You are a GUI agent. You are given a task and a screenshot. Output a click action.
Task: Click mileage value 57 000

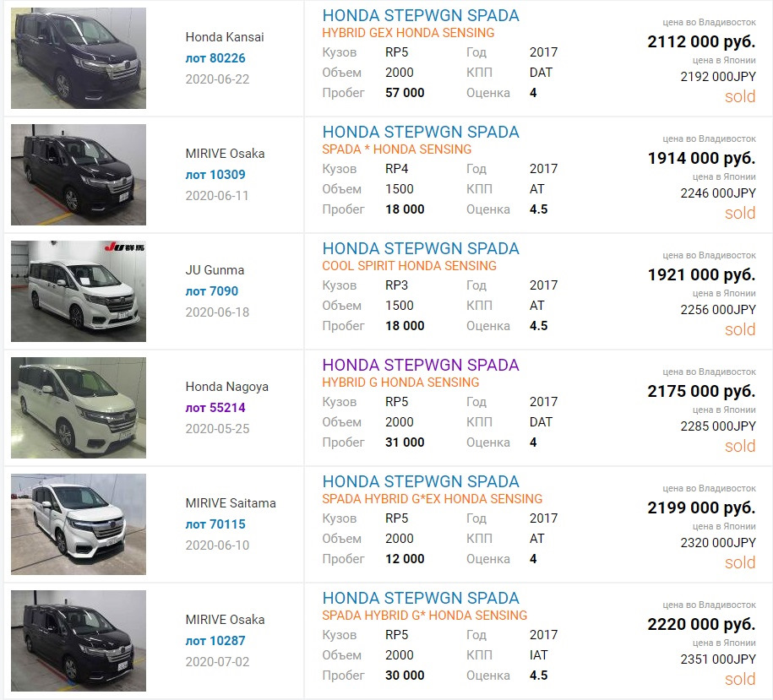(405, 93)
